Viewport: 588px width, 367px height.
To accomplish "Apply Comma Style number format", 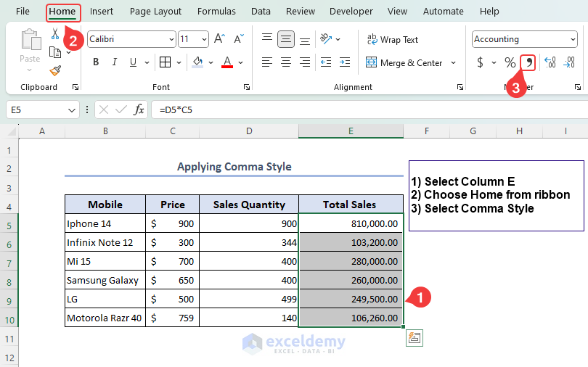I will click(x=528, y=63).
